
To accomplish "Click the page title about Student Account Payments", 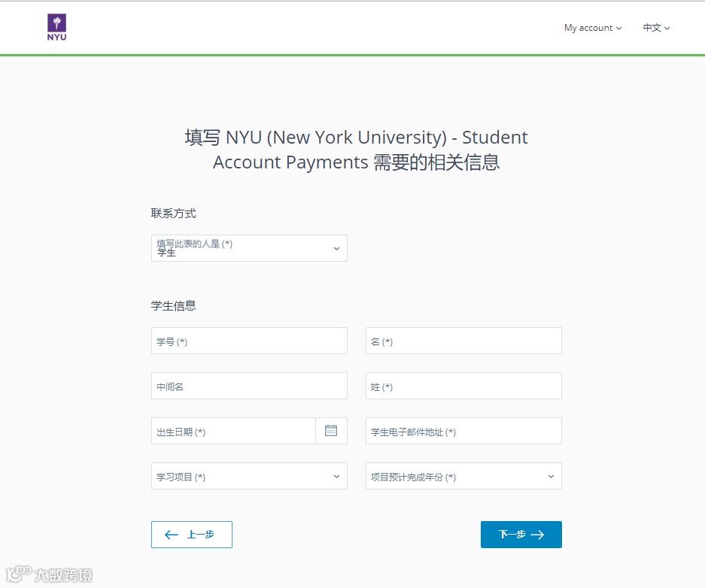I will point(356,150).
